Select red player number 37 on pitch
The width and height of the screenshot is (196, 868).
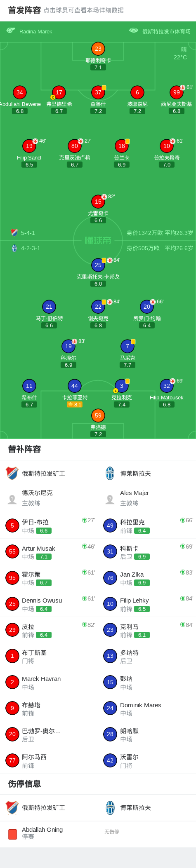click(98, 92)
